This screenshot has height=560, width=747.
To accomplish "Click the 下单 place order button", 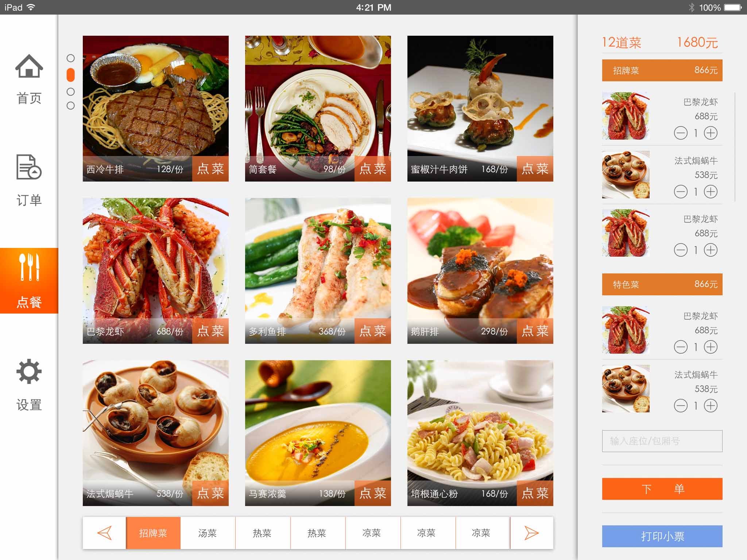I will 662,489.
